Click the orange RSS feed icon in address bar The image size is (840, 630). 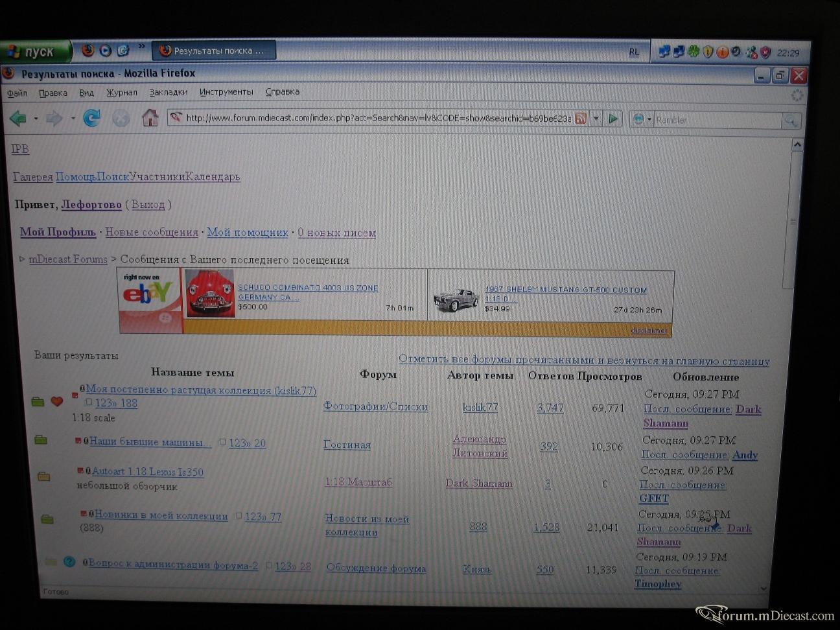(581, 119)
